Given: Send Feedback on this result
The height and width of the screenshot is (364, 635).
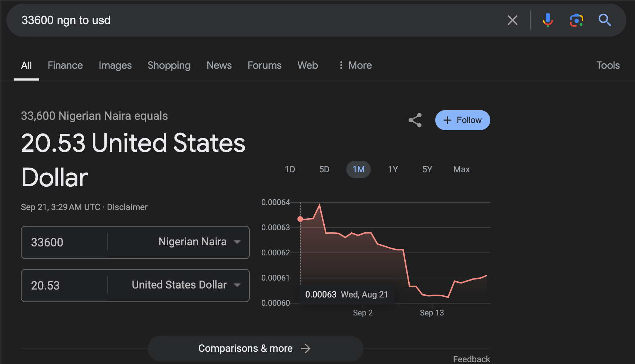Looking at the screenshot, I should 472,359.
